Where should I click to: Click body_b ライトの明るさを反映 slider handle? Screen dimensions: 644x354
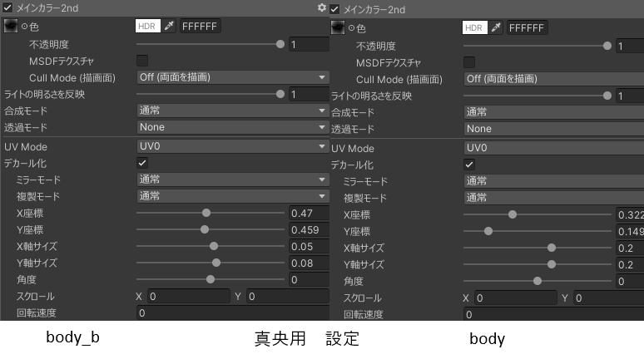(280, 94)
